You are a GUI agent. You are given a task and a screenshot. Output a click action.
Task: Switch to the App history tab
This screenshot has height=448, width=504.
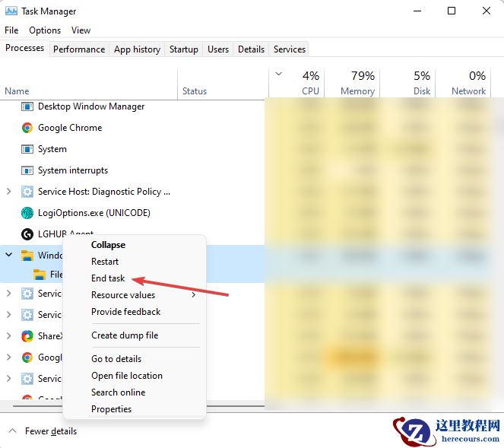[138, 49]
